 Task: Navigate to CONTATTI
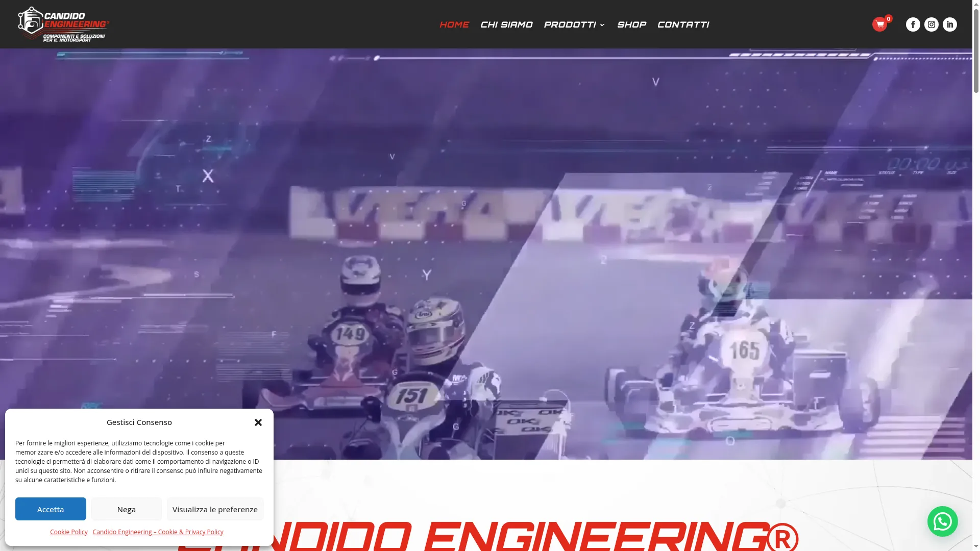coord(683,24)
